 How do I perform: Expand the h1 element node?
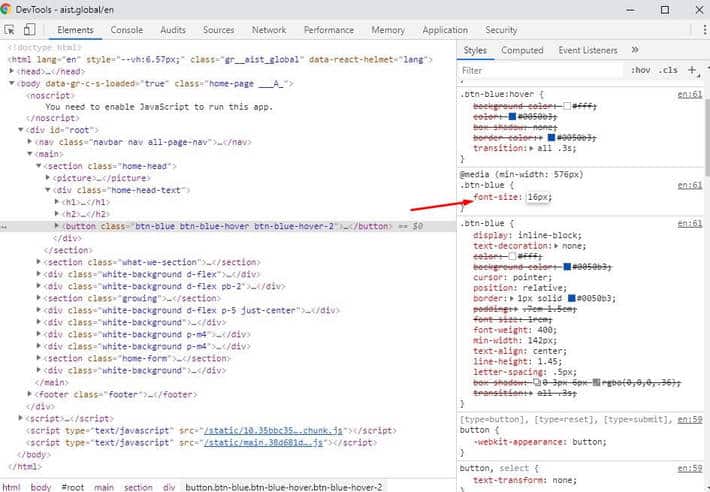point(57,201)
